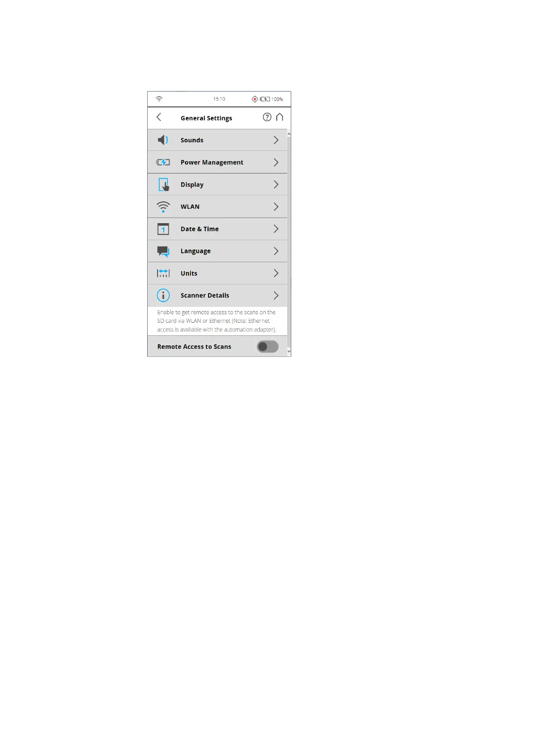Image resolution: width=534 pixels, height=756 pixels.
Task: Enable the Remote Access to Scans switch
Action: (268, 347)
